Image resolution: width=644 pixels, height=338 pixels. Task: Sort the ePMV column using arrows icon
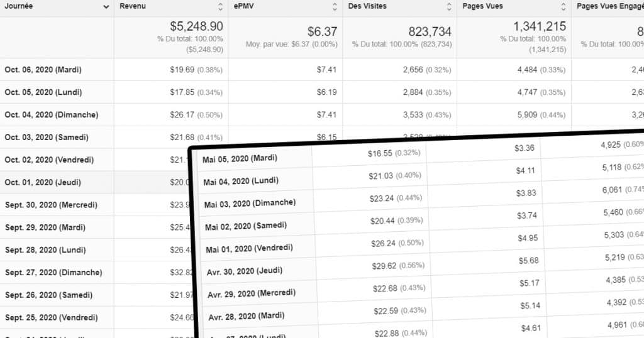pyautogui.click(x=335, y=6)
